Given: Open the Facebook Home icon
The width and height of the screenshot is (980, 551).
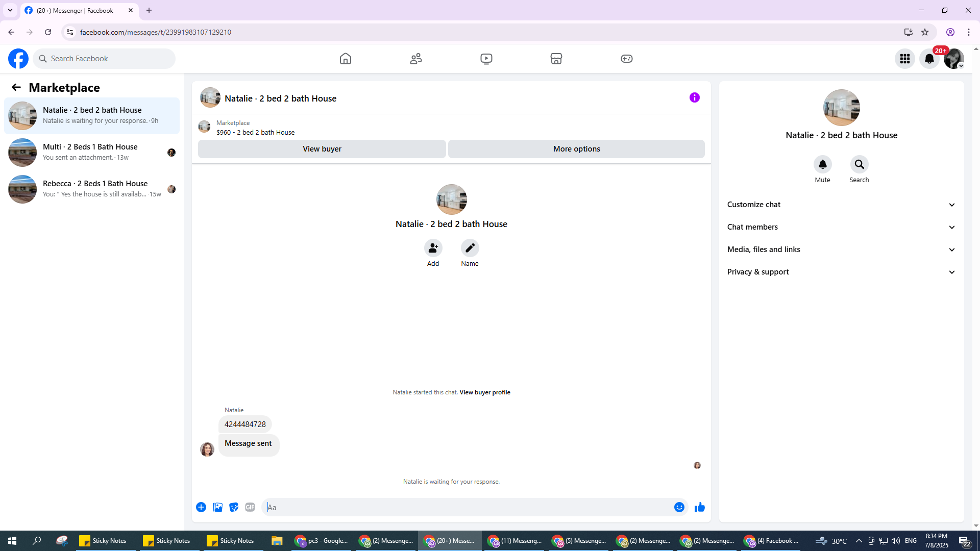Looking at the screenshot, I should tap(346, 59).
